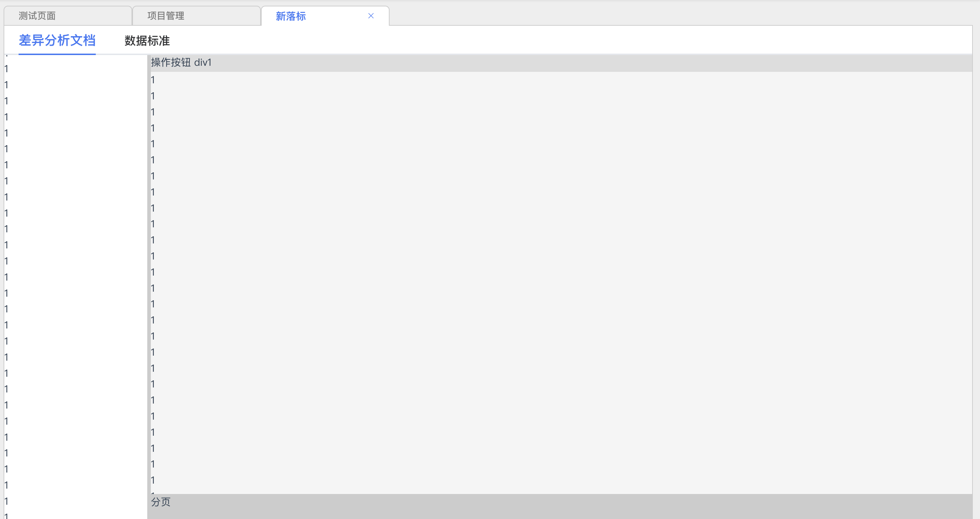This screenshot has width=980, height=519.
Task: Open the 项目管理 tab
Action: (x=166, y=16)
